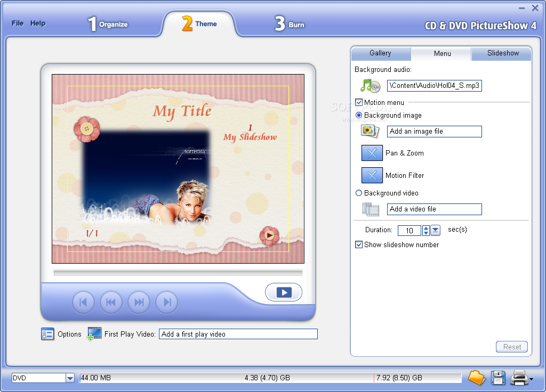
Task: Switch to the Gallery tab
Action: 381,53
